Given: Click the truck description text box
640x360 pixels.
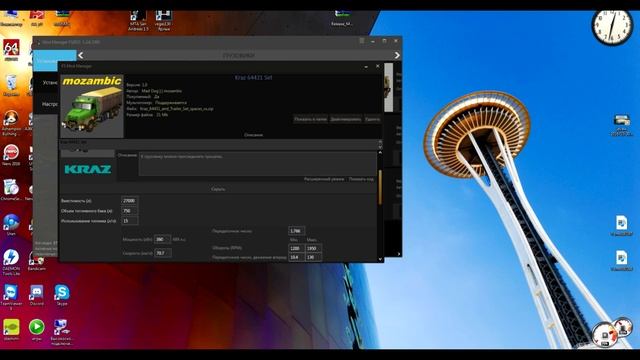Looking at the screenshot, I should point(257,164).
